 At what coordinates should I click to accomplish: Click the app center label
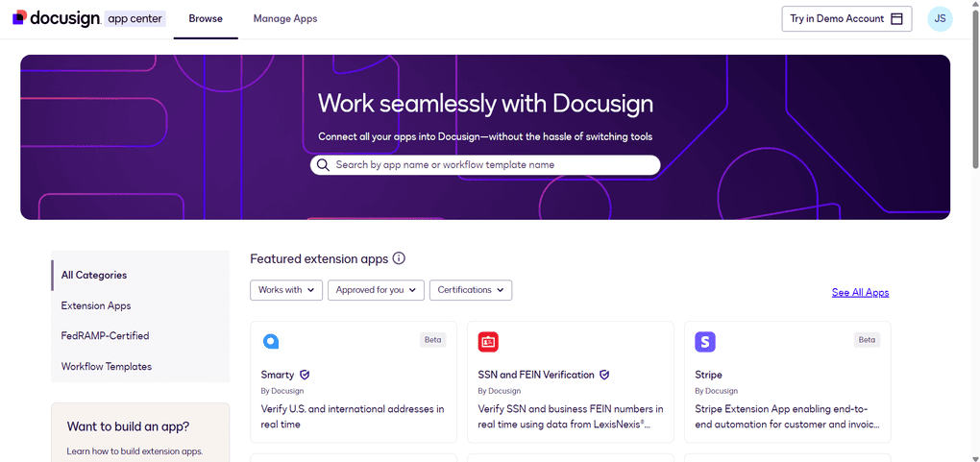click(x=135, y=19)
